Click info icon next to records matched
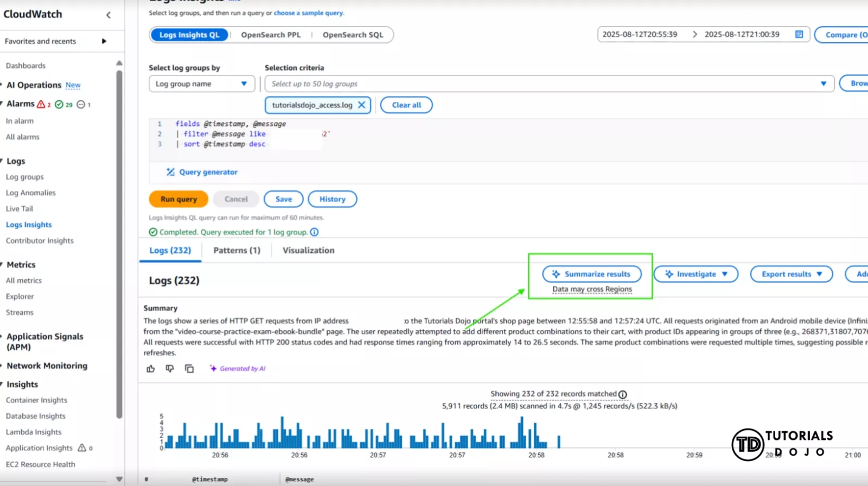The image size is (868, 486). point(623,395)
